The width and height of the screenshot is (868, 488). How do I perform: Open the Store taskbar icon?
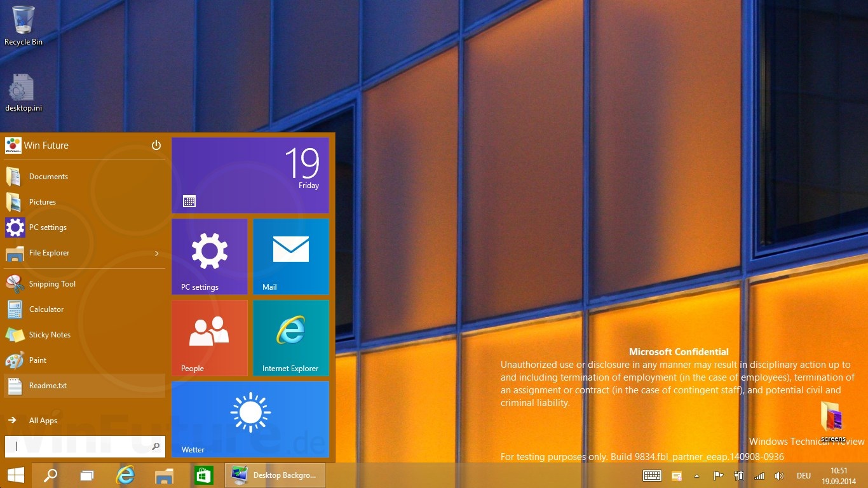coord(203,475)
